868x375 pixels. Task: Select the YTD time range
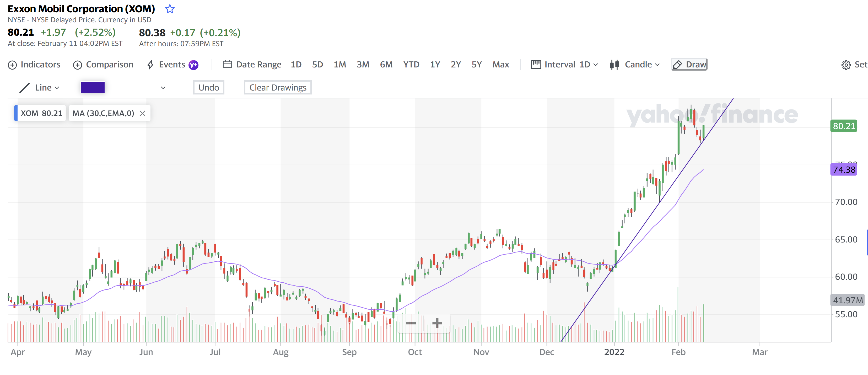pyautogui.click(x=411, y=64)
